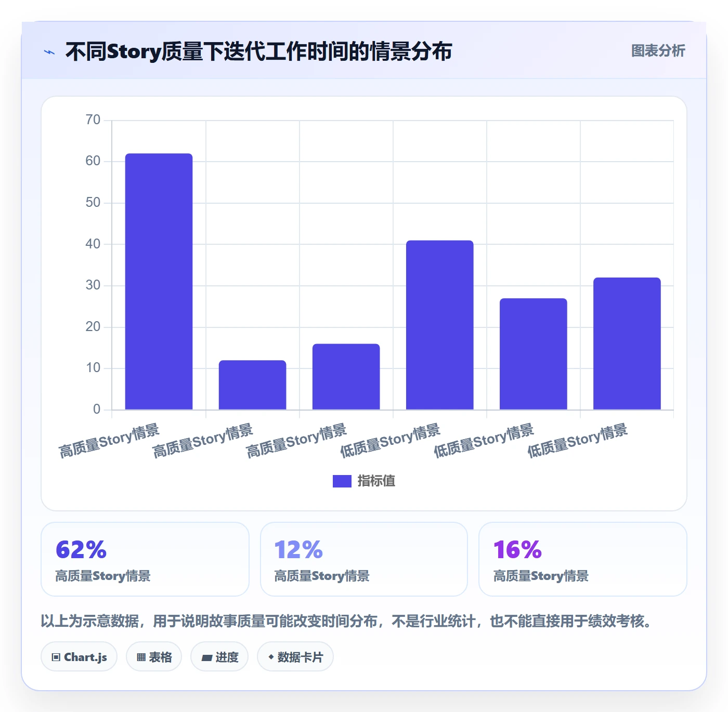Click the bar with value 16
The width and height of the screenshot is (728, 712).
(346, 376)
